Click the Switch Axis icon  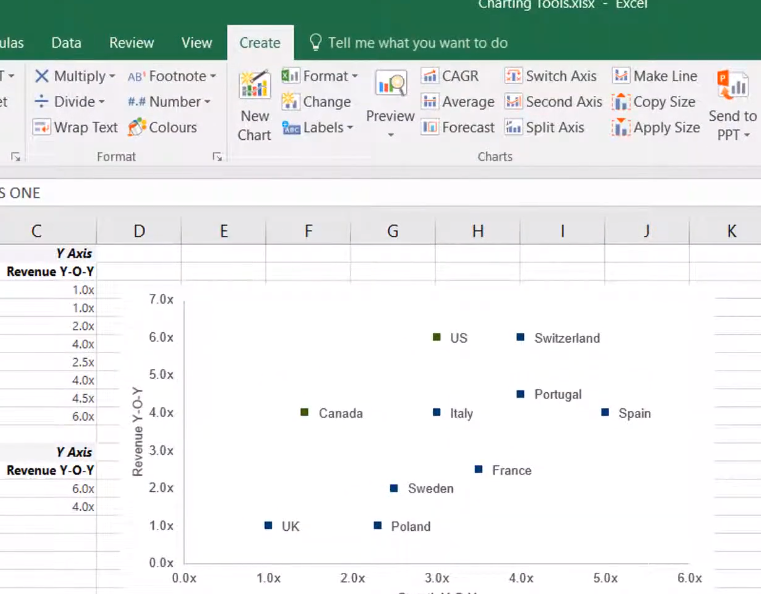(514, 76)
